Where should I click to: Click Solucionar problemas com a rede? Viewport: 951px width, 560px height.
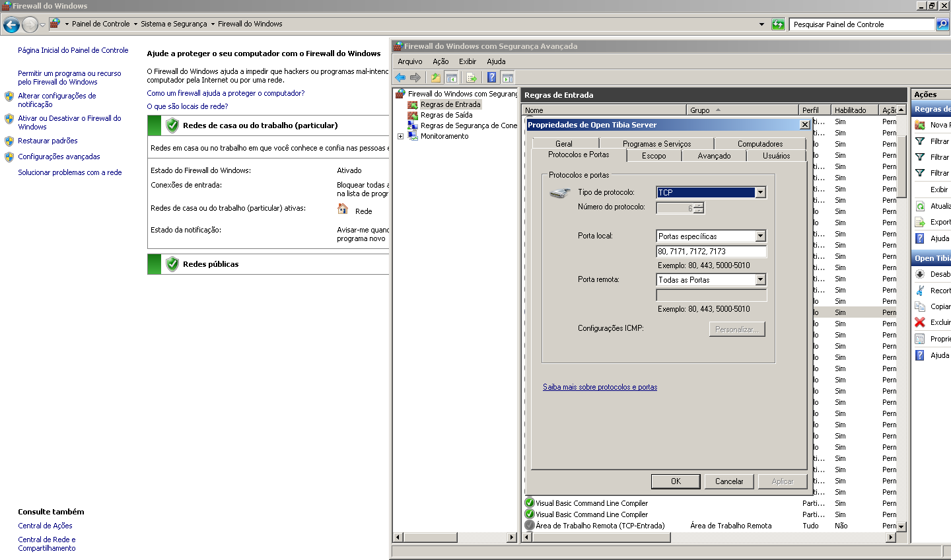[x=69, y=172]
